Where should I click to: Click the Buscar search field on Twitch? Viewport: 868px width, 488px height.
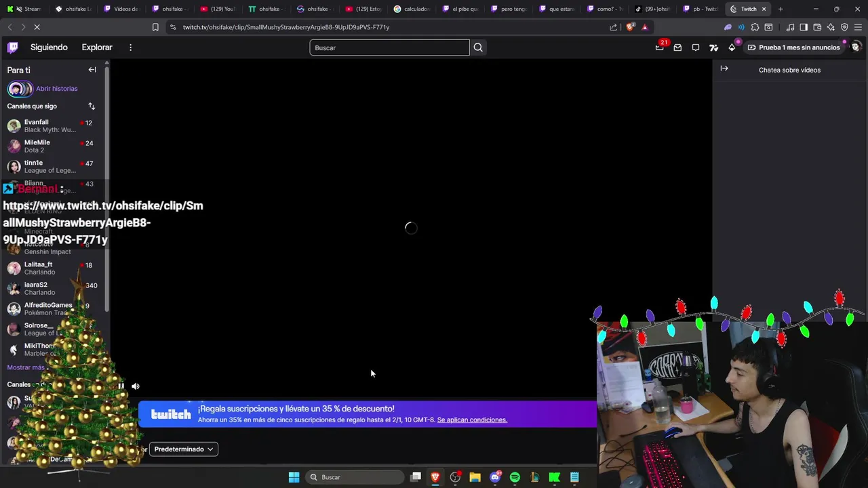pos(389,47)
